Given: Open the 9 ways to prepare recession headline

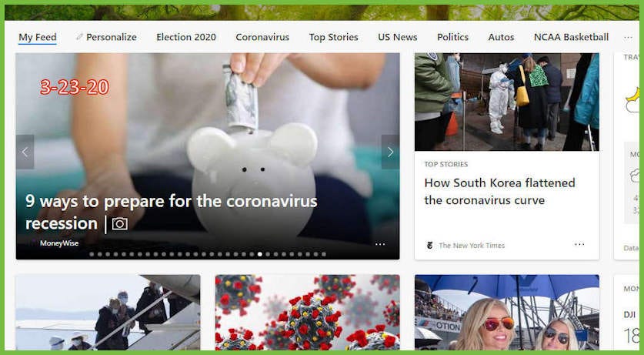Looking at the screenshot, I should click(x=172, y=213).
